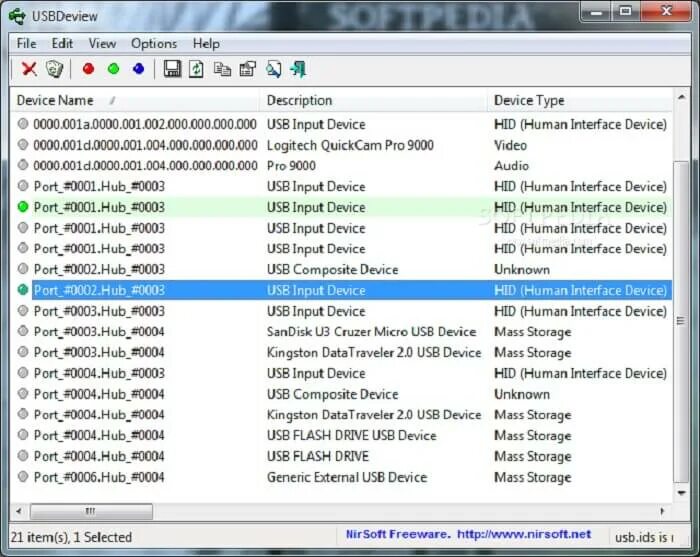This screenshot has height=557, width=700.
Task: Click the red X uninstall devices icon
Action: coord(29,69)
